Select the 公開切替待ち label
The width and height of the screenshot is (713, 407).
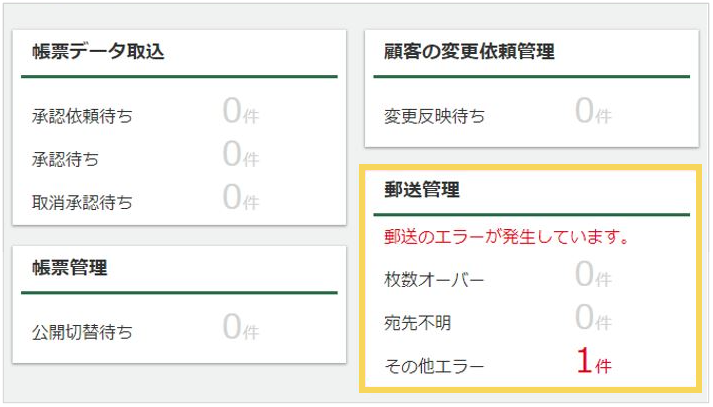pyautogui.click(x=82, y=331)
